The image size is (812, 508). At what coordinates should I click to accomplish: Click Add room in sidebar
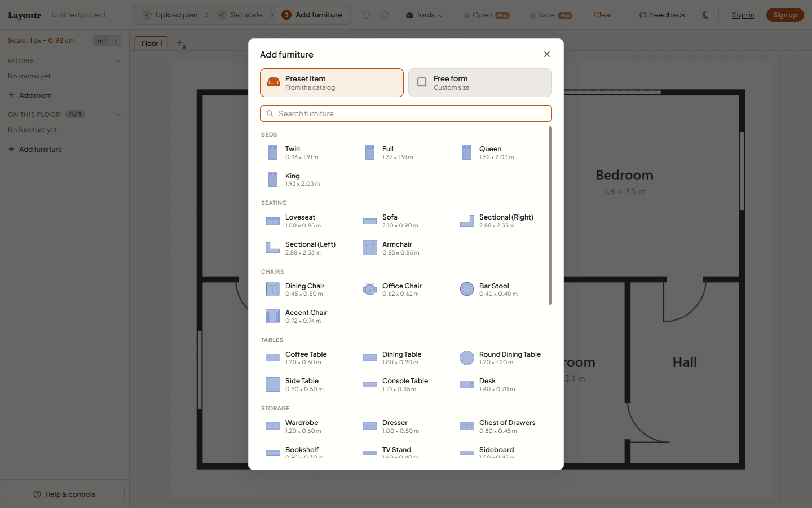click(x=30, y=95)
